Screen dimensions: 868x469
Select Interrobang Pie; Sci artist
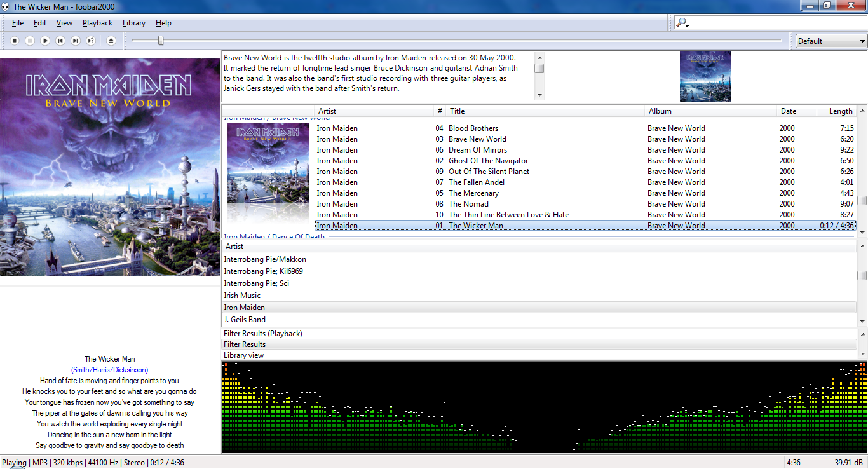point(539,283)
